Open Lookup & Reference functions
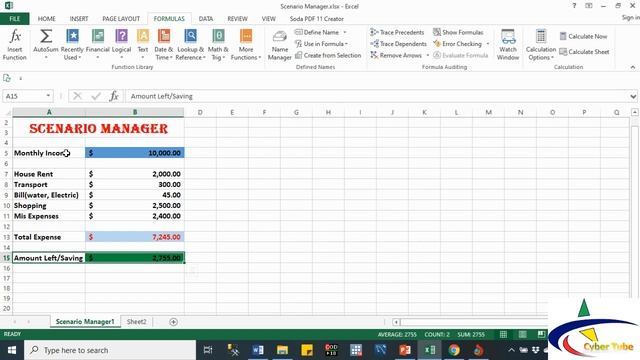 pyautogui.click(x=190, y=44)
